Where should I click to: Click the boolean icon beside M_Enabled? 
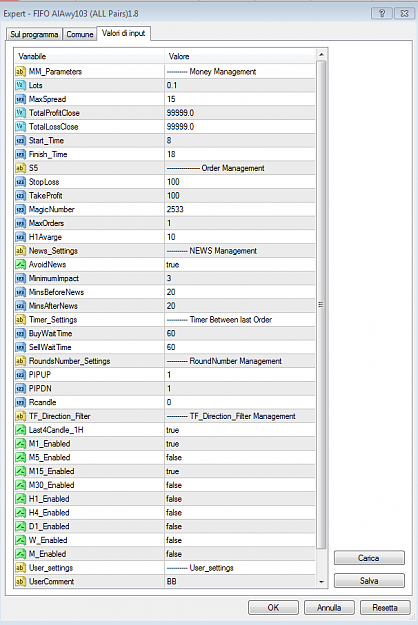pos(20,554)
